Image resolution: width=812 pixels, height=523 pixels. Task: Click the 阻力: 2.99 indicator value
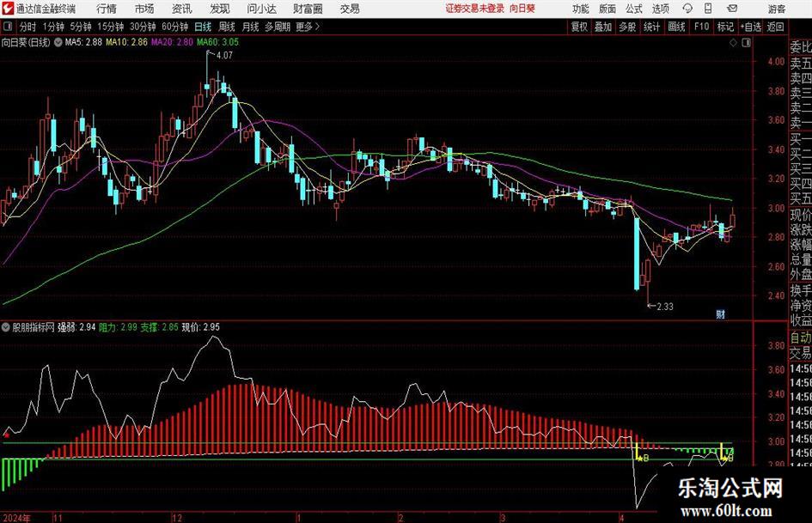(x=118, y=326)
